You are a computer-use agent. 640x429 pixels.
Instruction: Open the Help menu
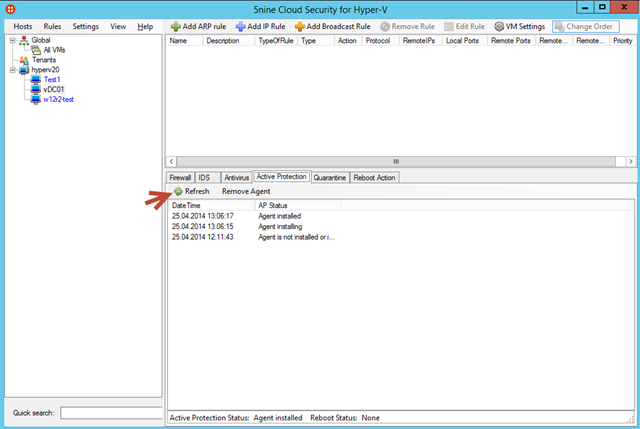(145, 27)
